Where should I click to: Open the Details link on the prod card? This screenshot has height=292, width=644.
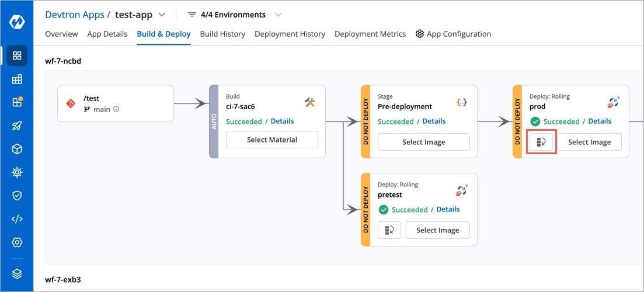[x=600, y=121]
